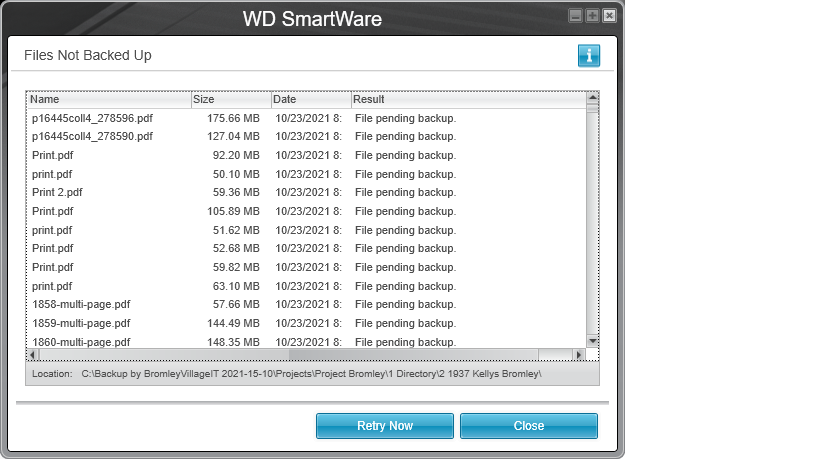The width and height of the screenshot is (819, 460).
Task: Select Print.pdf sized 92.20 MB
Action: click(53, 156)
